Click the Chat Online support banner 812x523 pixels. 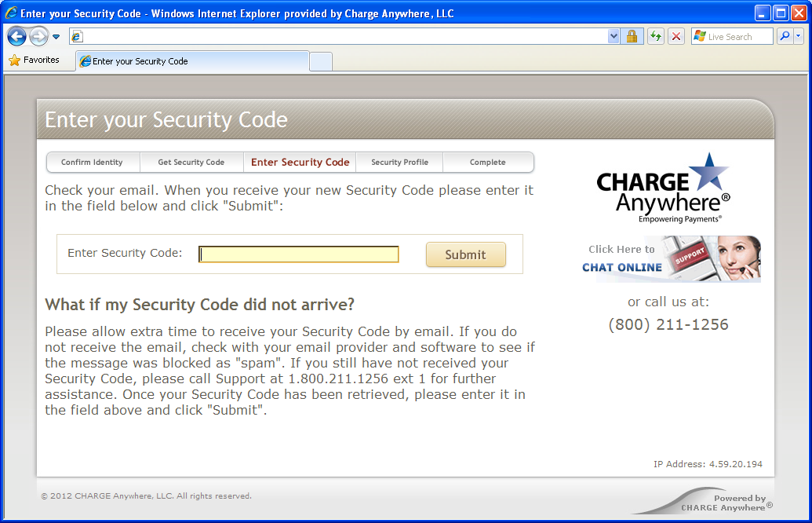tap(671, 259)
